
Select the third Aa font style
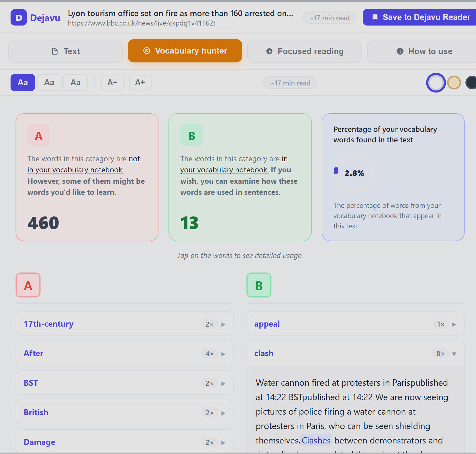(75, 82)
